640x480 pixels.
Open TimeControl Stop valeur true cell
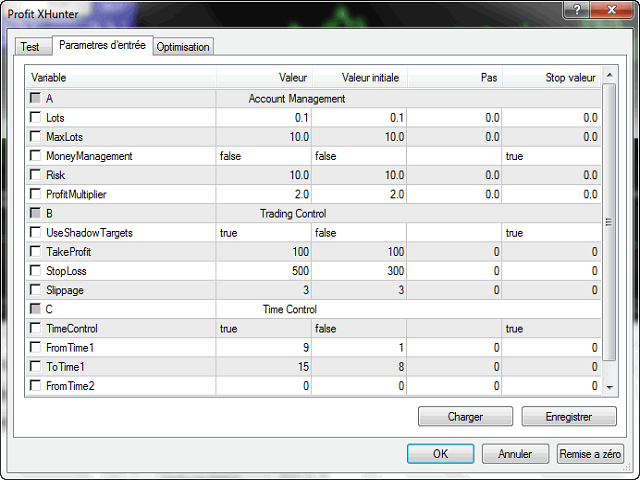551,329
